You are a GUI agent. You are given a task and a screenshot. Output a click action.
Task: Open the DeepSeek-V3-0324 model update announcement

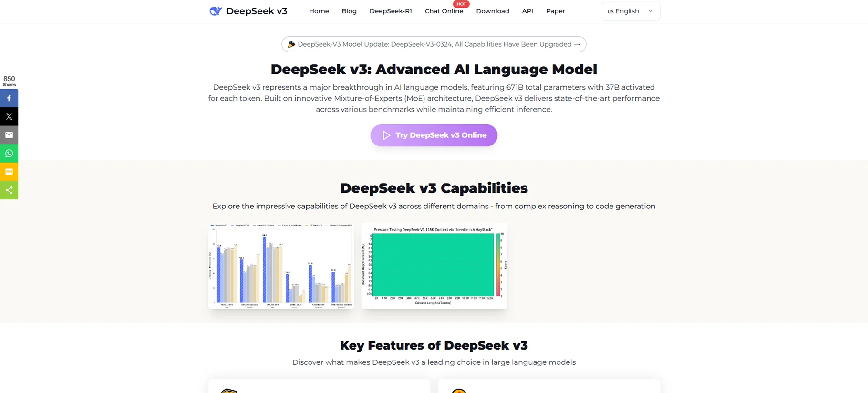coord(434,44)
